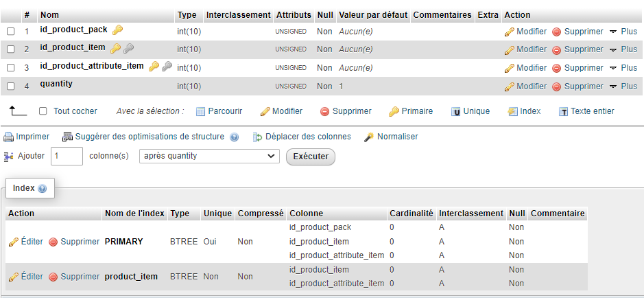Expand Plus options for id_product_attribute_item
Image resolution: width=644 pixels, height=298 pixels.
click(x=623, y=68)
